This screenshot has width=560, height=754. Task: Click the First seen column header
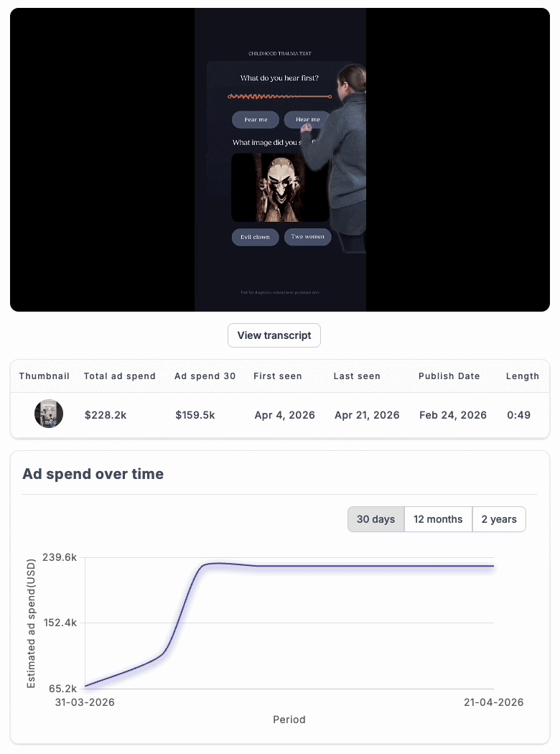pos(278,376)
